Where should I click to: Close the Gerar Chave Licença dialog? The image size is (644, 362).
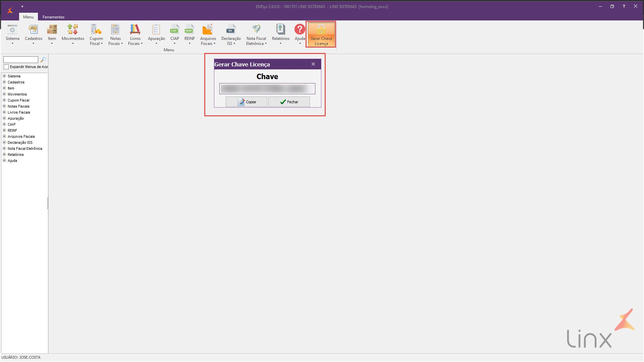(x=313, y=64)
